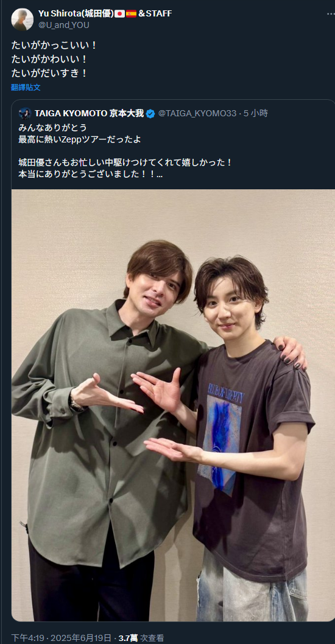
Task: Click the 翻譯貼文 translate post link
Action: (26, 87)
